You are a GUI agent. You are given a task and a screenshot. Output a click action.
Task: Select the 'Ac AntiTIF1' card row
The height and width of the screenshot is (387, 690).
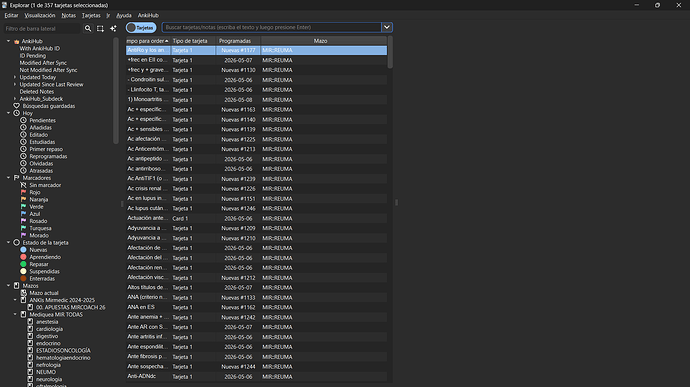tap(257, 179)
